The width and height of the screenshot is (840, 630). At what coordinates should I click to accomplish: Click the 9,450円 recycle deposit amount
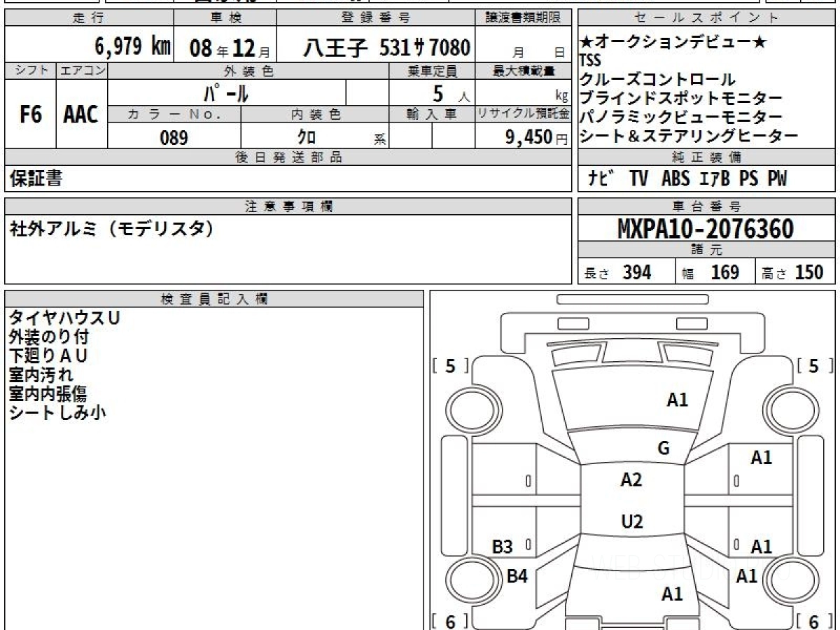[x=537, y=137]
